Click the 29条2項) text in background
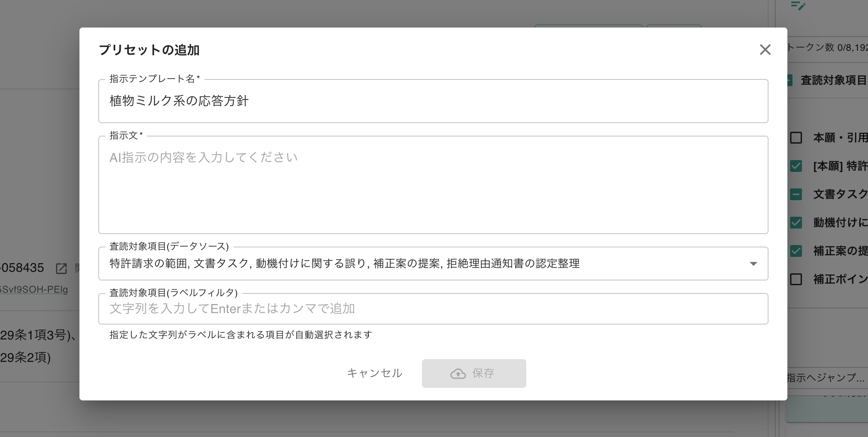The image size is (868, 437). point(26,358)
